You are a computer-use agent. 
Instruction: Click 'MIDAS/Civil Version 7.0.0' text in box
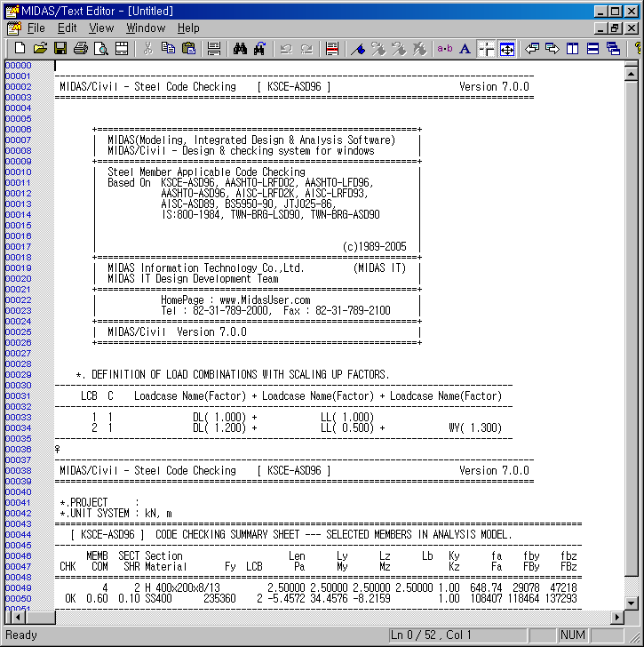click(x=177, y=332)
